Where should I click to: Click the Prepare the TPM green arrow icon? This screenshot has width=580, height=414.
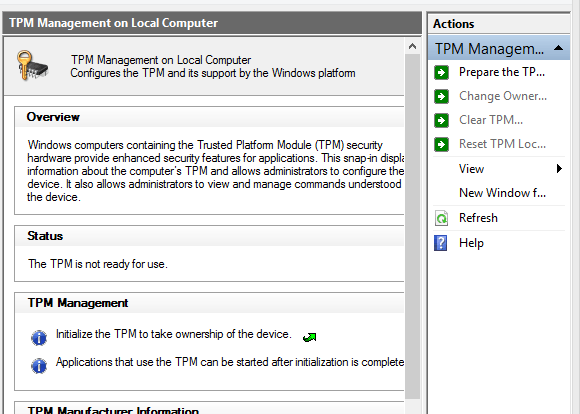441,73
